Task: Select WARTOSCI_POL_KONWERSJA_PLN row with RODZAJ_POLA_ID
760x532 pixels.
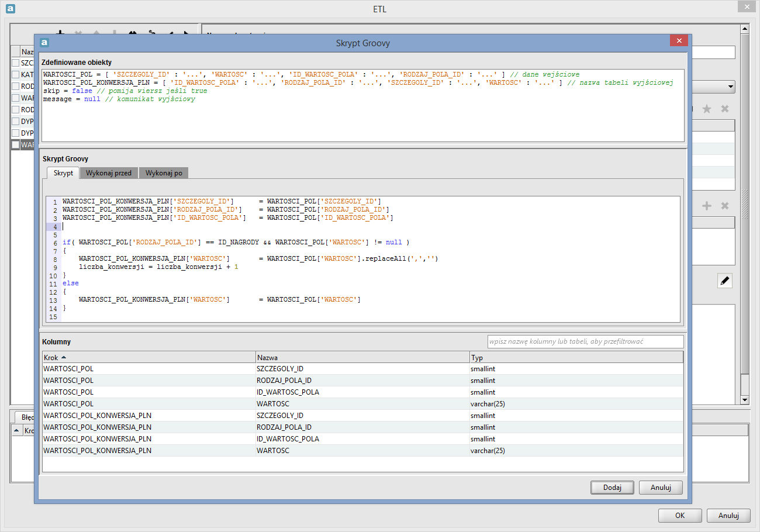Action: (x=363, y=427)
